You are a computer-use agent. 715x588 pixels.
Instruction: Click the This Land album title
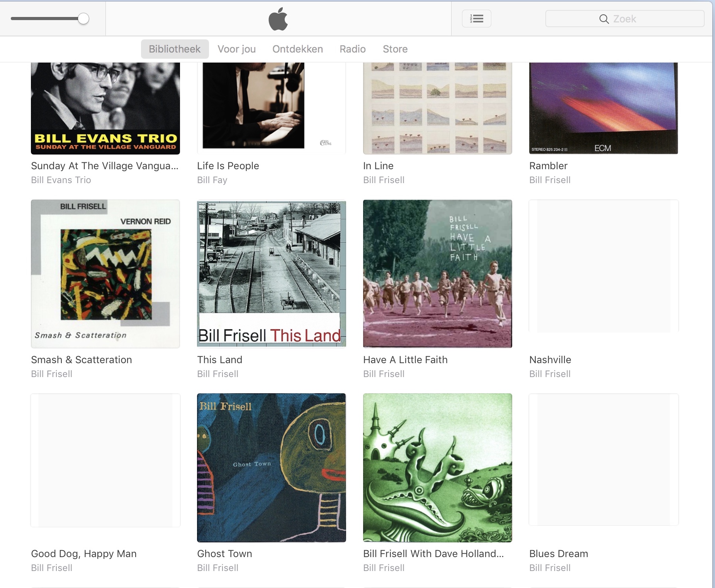coord(219,360)
